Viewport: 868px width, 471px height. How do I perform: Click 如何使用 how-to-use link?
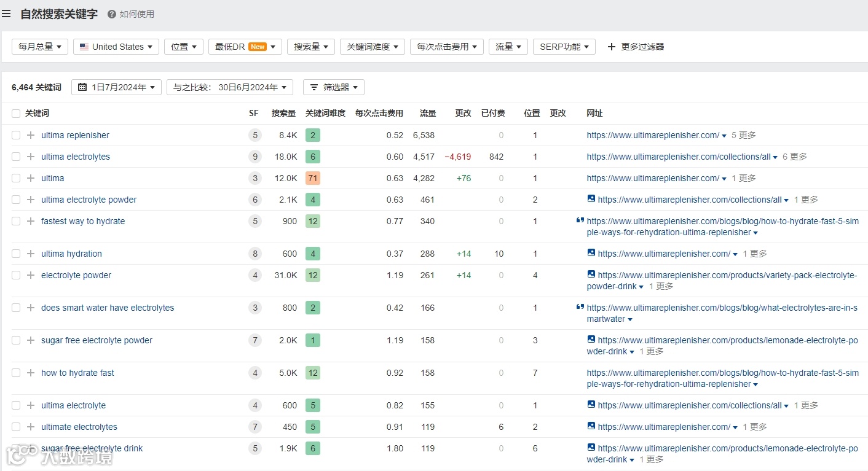(x=137, y=14)
